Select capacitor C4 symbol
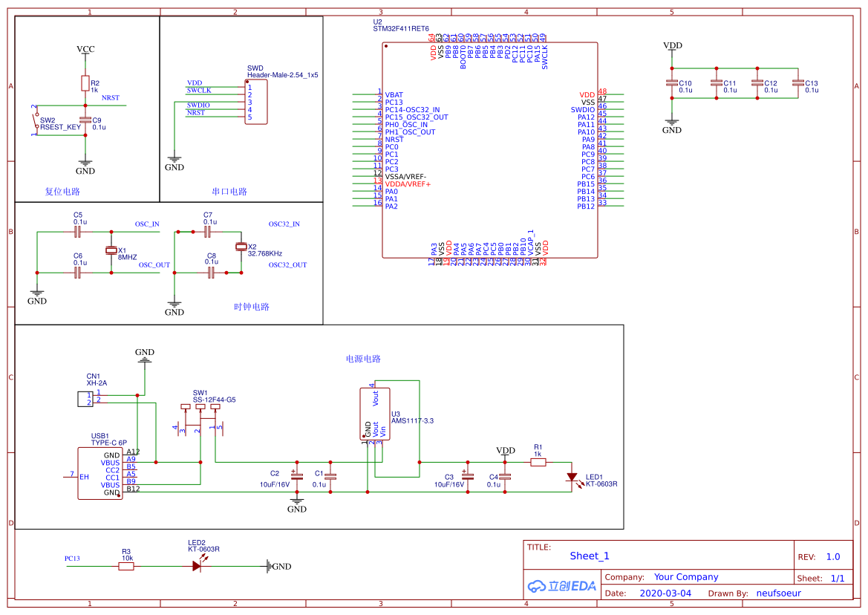Screen dimensions: 868x615 [x=505, y=477]
